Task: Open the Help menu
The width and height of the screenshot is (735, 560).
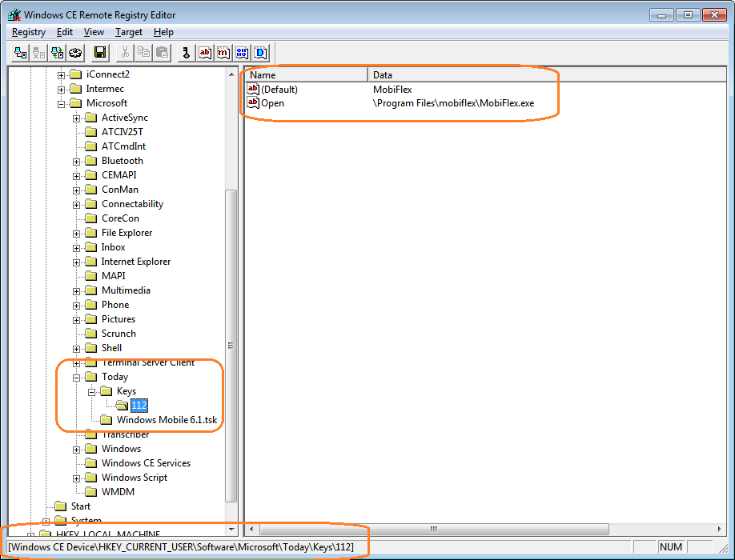Action: [163, 32]
